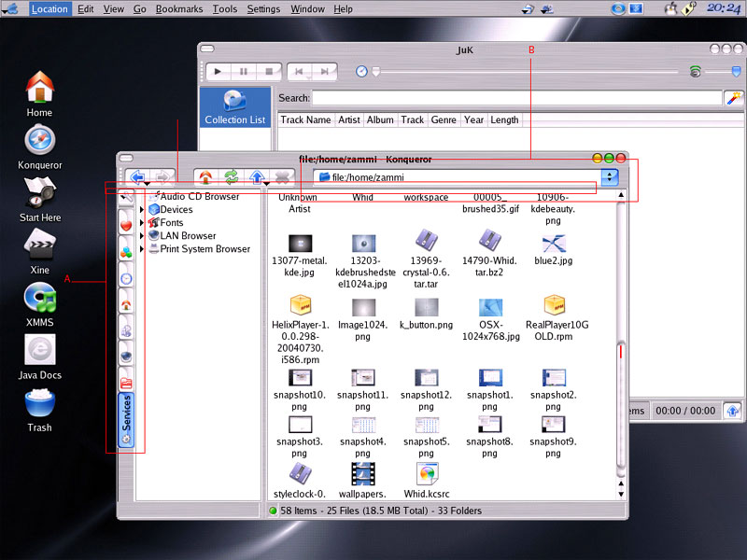Screen dimensions: 747x560
Task: Click the JuK advanced search wand icon
Action: pyautogui.click(x=734, y=98)
